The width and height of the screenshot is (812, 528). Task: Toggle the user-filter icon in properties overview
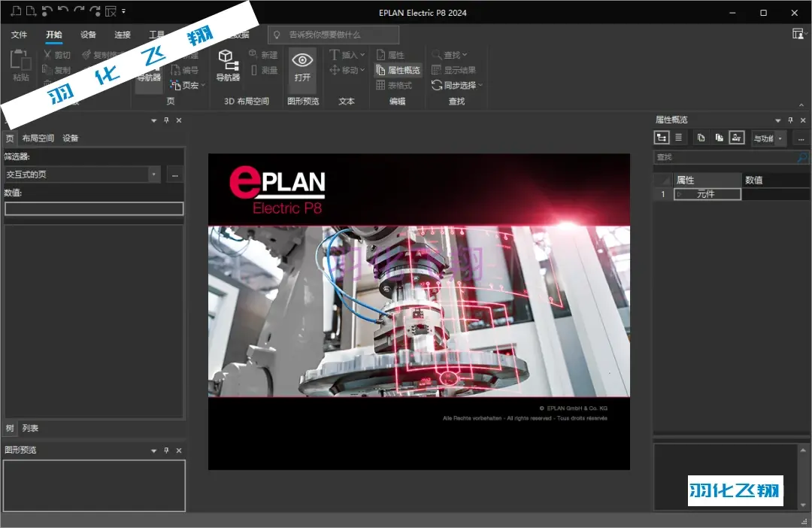pos(736,138)
